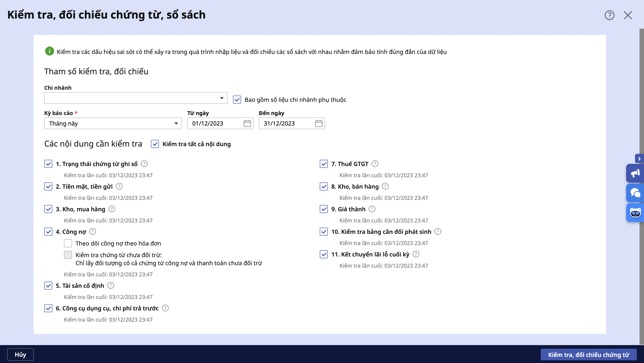The image size is (644, 363).
Task: Show help for Kho, bán hàng
Action: [385, 186]
